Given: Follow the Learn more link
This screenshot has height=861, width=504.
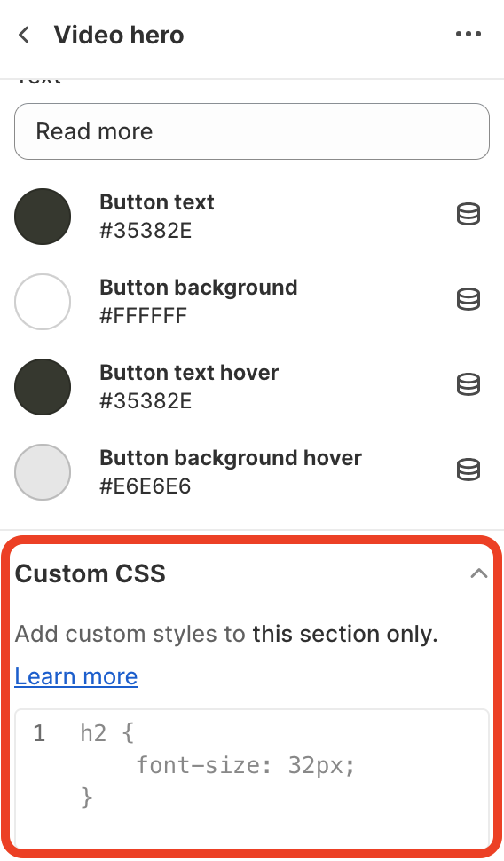Looking at the screenshot, I should [x=76, y=676].
